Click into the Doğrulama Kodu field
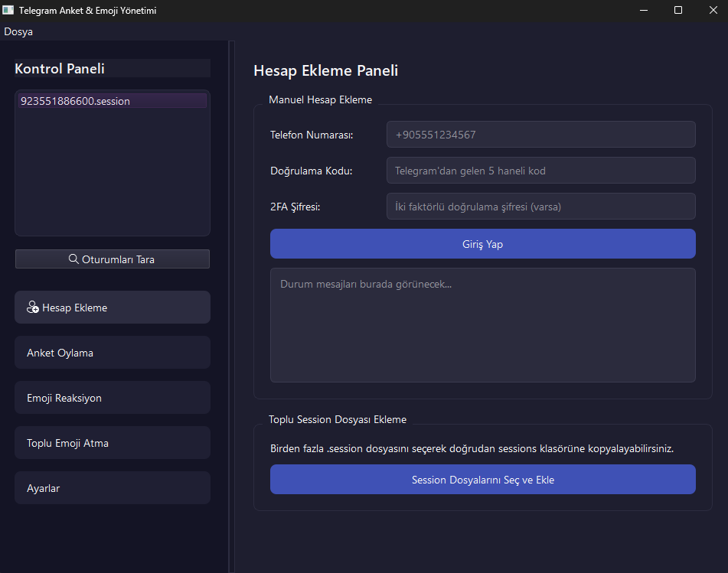728x573 pixels. [x=540, y=171]
